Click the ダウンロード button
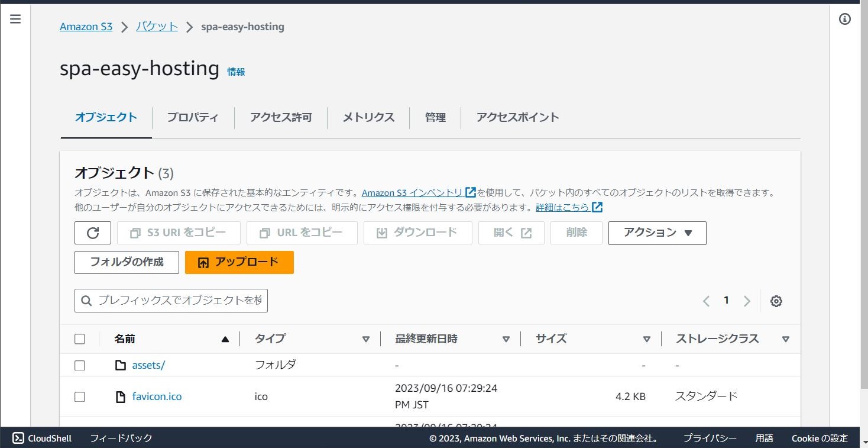 [418, 233]
